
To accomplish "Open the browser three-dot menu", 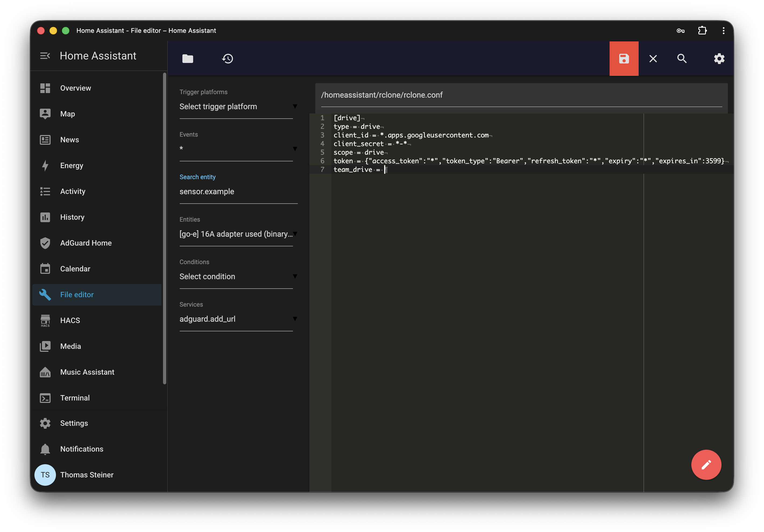I will [x=723, y=31].
